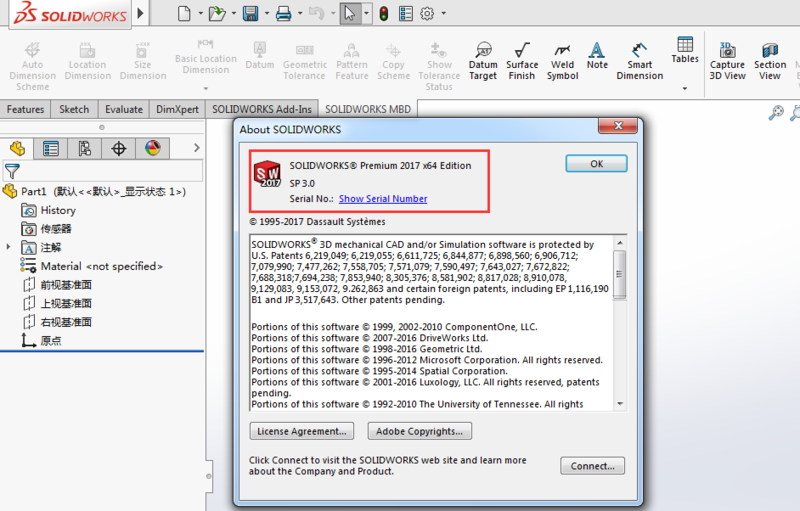Select the History tree item
Screen dimensions: 800x511
(48, 210)
